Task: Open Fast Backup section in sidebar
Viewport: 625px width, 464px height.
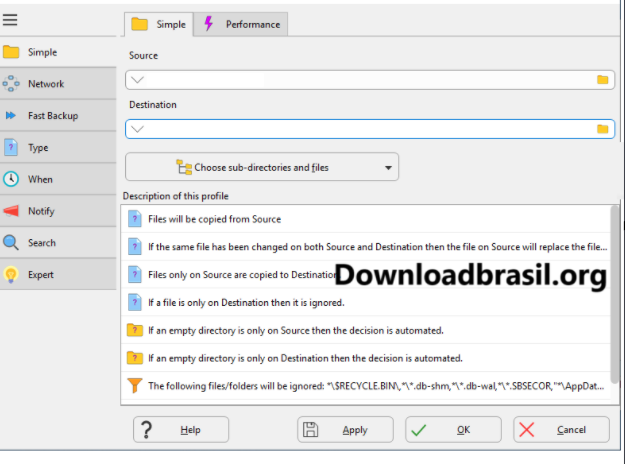Action: point(58,116)
